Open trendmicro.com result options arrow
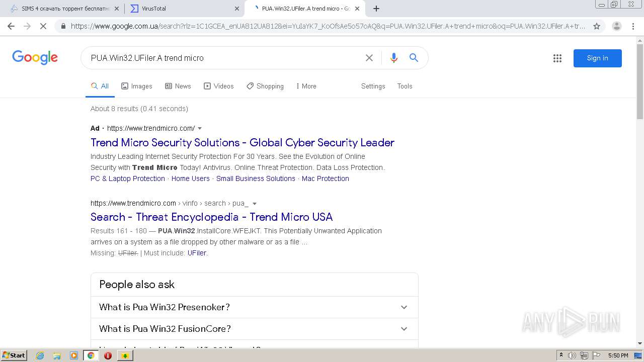The width and height of the screenshot is (644, 362). pyautogui.click(x=255, y=204)
